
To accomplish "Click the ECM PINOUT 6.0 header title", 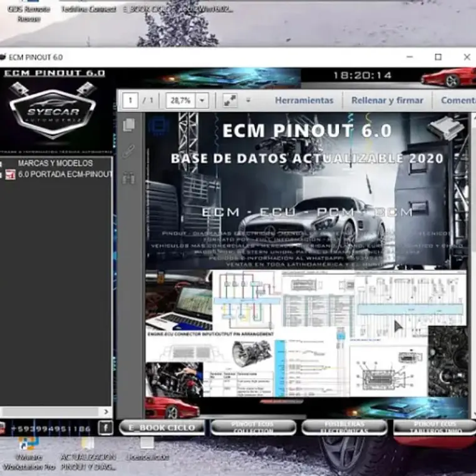I will (x=54, y=73).
